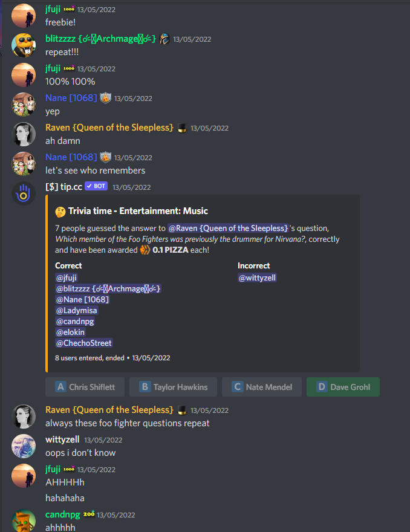The width and height of the screenshot is (410, 532).
Task: Click the @Raven {Queen of the Sleepless} mention
Action: pyautogui.click(x=228, y=229)
